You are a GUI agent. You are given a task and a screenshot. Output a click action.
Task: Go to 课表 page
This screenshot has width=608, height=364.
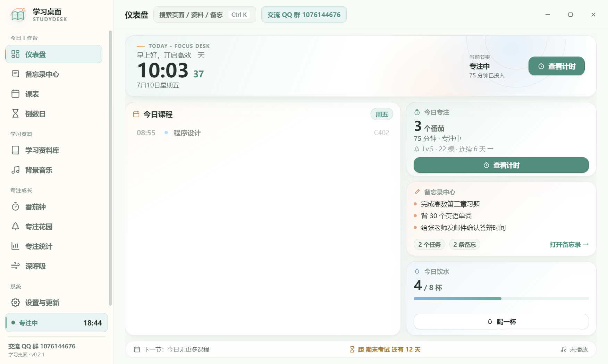click(54, 94)
